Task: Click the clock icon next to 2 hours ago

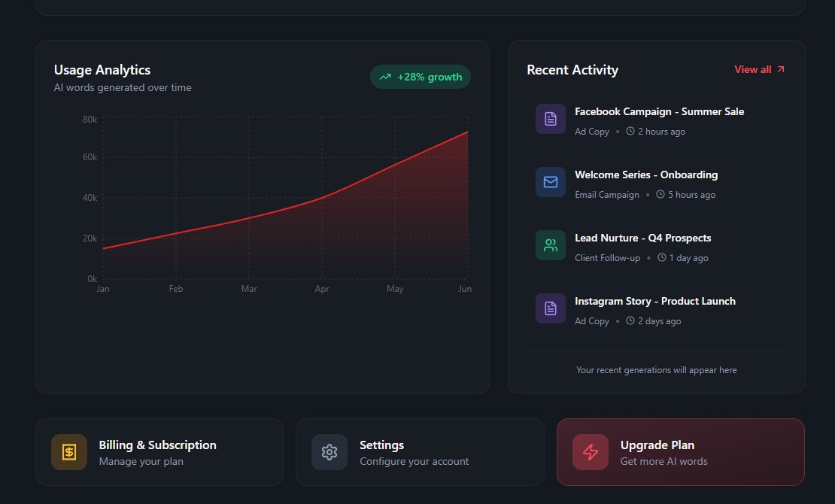Action: coord(630,131)
